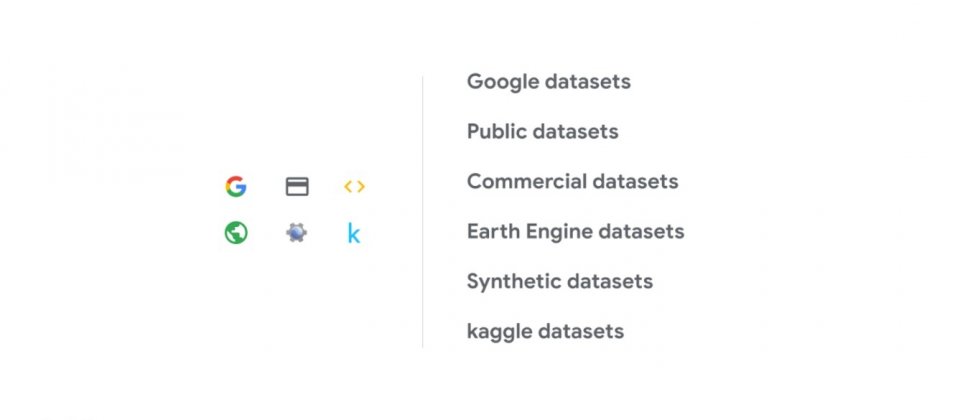
Task: Select the credit card icon
Action: 297,187
